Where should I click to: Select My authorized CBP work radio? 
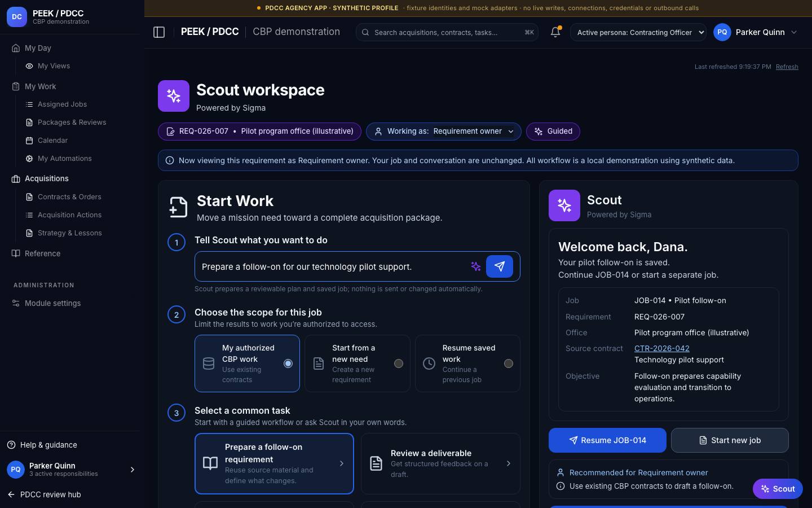(x=288, y=364)
